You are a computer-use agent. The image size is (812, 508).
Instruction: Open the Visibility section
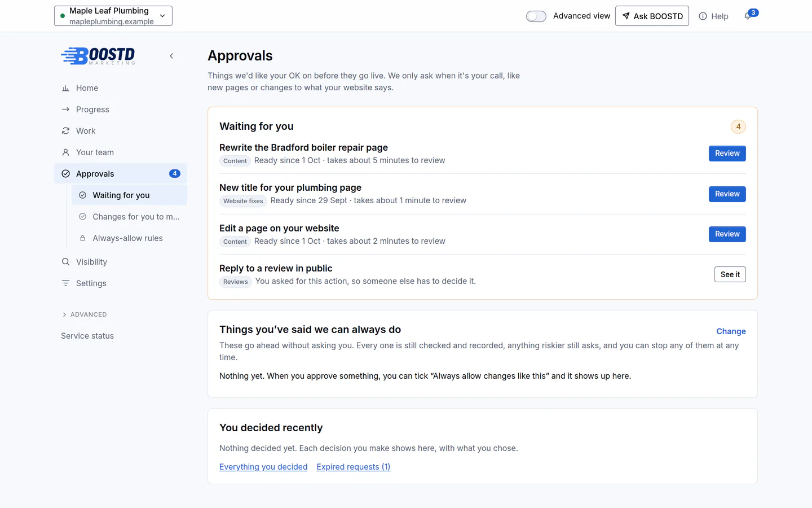point(121,262)
